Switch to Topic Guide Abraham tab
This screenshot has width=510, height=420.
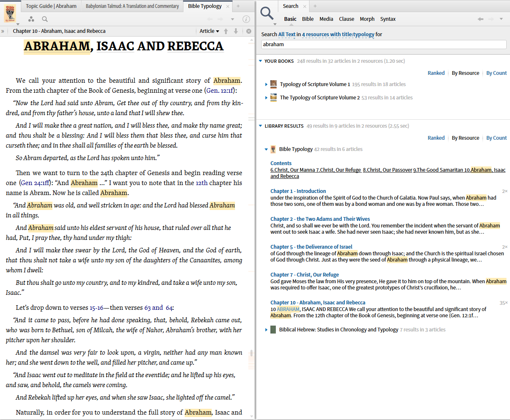click(x=51, y=6)
